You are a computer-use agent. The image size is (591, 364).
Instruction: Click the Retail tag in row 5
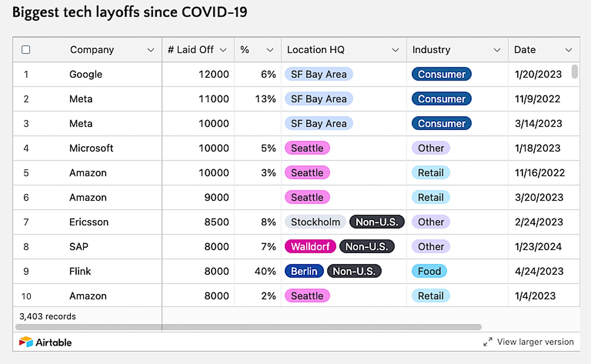pos(431,173)
